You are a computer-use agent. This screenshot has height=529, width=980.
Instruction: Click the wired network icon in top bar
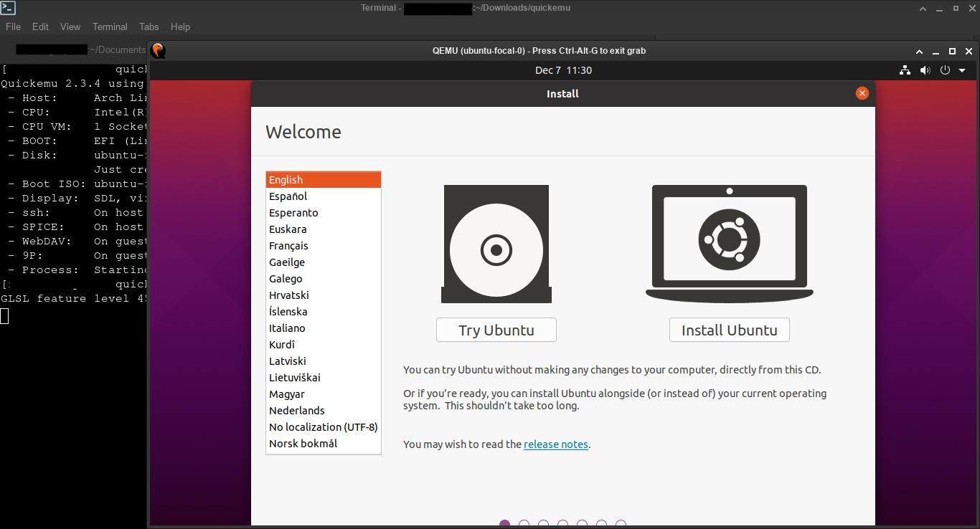coord(905,70)
